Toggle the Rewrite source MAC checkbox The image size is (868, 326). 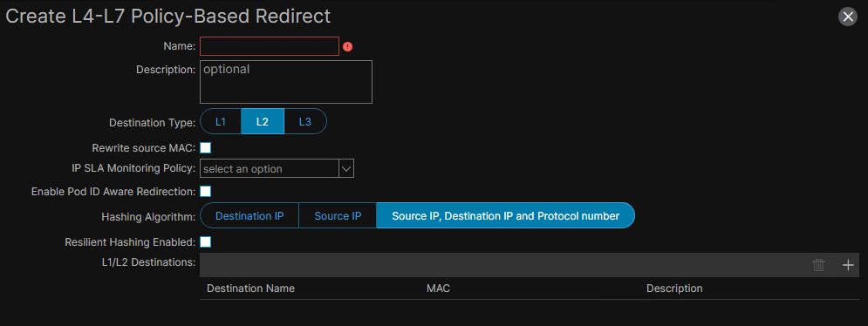tap(205, 148)
